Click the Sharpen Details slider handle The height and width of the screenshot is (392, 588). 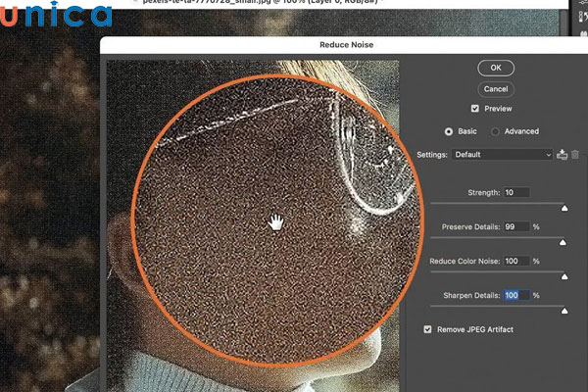click(x=563, y=310)
